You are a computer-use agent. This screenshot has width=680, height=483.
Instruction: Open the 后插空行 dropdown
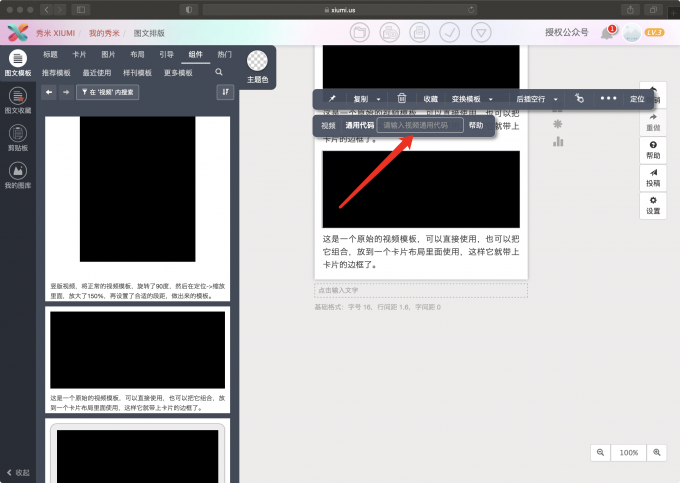(556, 99)
